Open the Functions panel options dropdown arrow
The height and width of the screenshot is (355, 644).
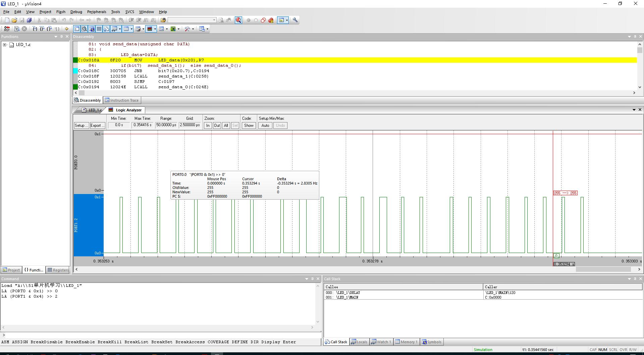click(x=56, y=37)
